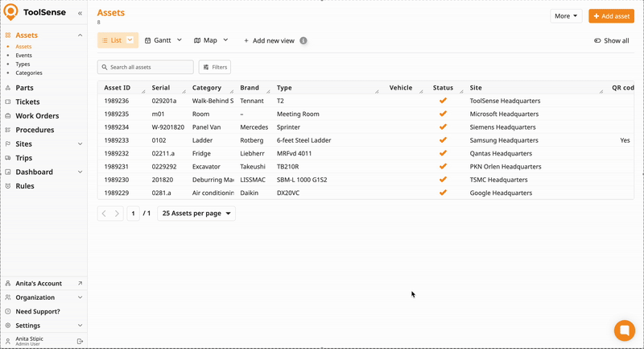Open Anita's Account external link arrow
The height and width of the screenshot is (349, 644).
coord(80,283)
